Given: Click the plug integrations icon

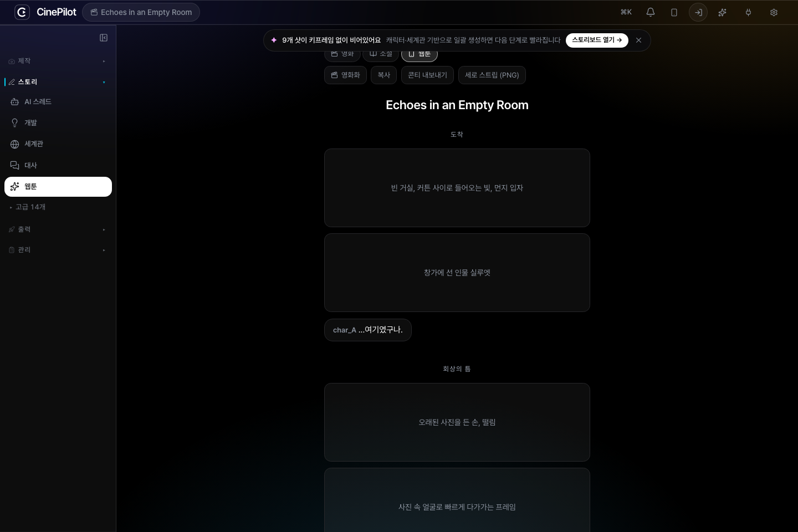Looking at the screenshot, I should pyautogui.click(x=748, y=12).
